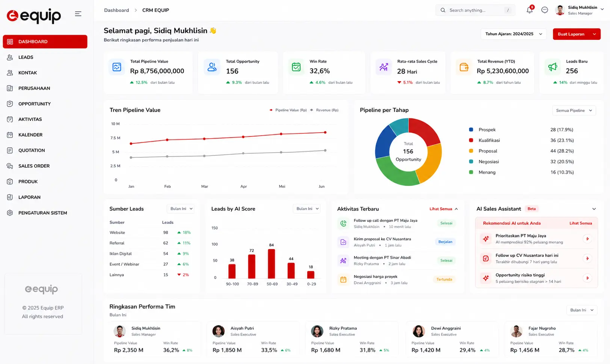Click Berjalan status badge
The image size is (610, 364).
[x=445, y=242]
